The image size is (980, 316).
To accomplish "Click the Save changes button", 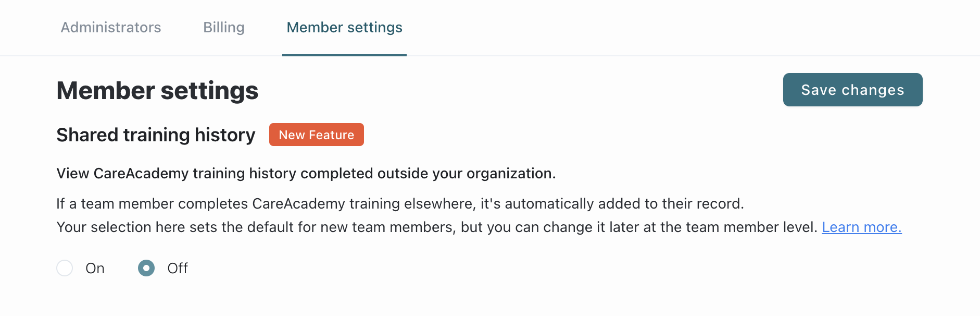I will point(852,90).
